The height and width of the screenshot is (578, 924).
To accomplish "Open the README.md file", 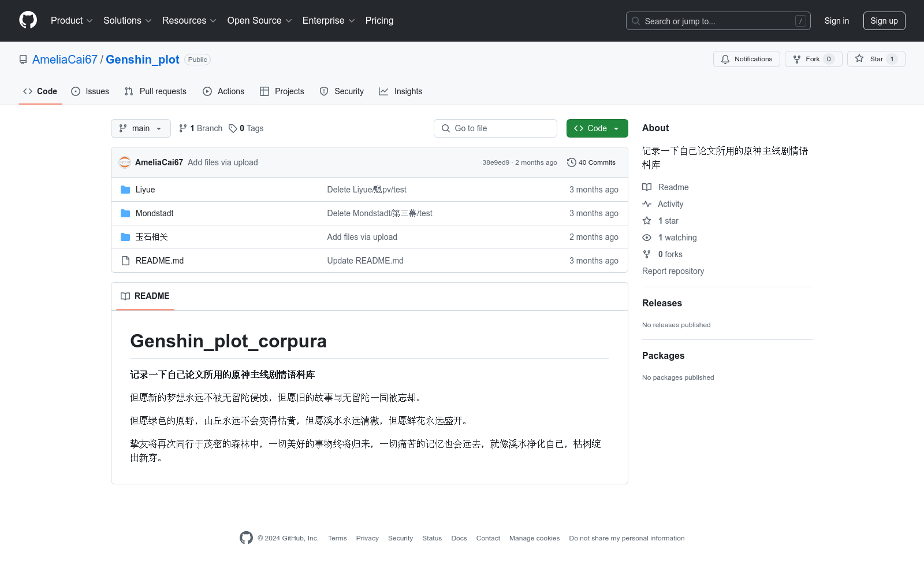I will tap(159, 261).
